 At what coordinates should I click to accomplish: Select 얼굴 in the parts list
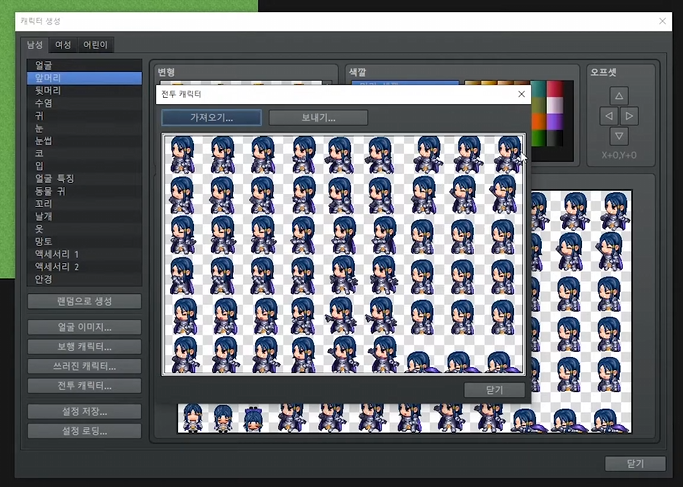pos(85,65)
